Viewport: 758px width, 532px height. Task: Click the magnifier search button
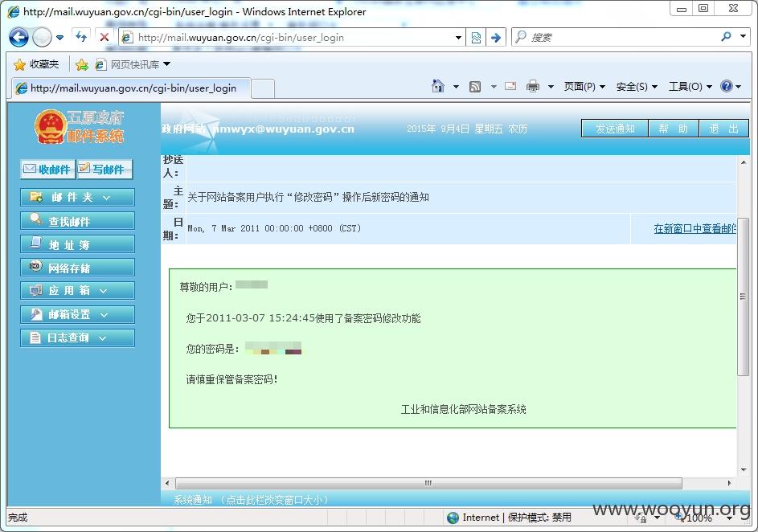tap(726, 37)
